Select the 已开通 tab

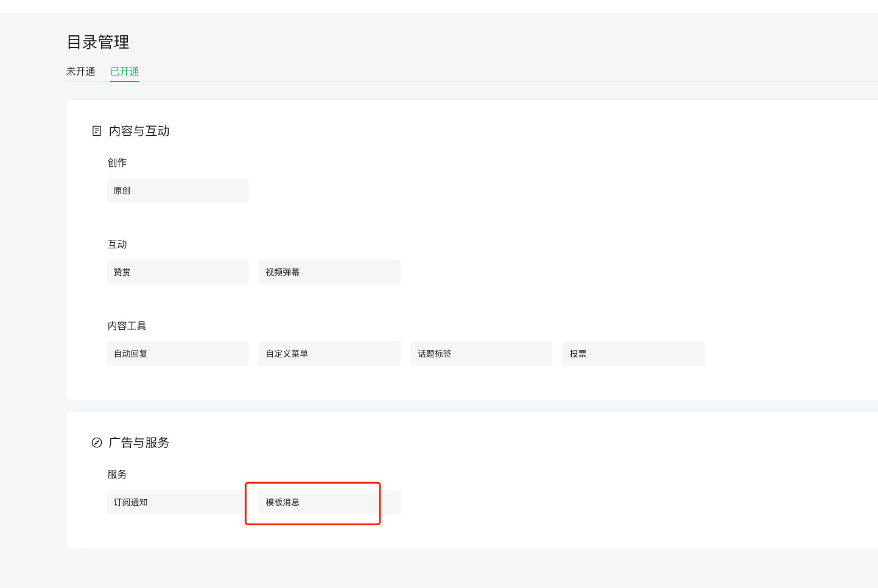click(125, 71)
